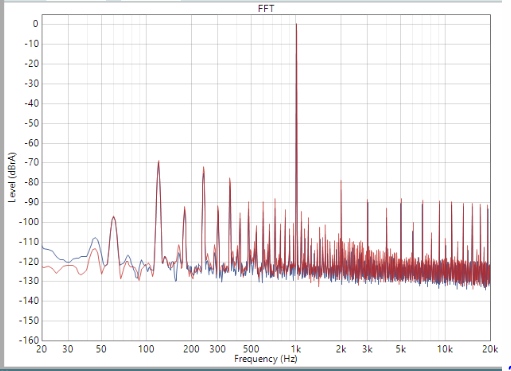Click the -130 level axis tick label

click(x=29, y=281)
